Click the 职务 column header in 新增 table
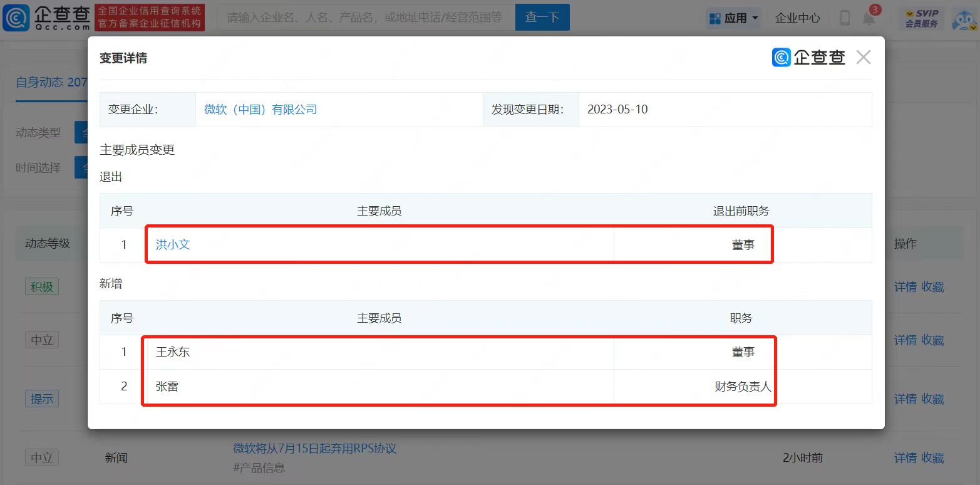This screenshot has height=485, width=980. coord(741,318)
